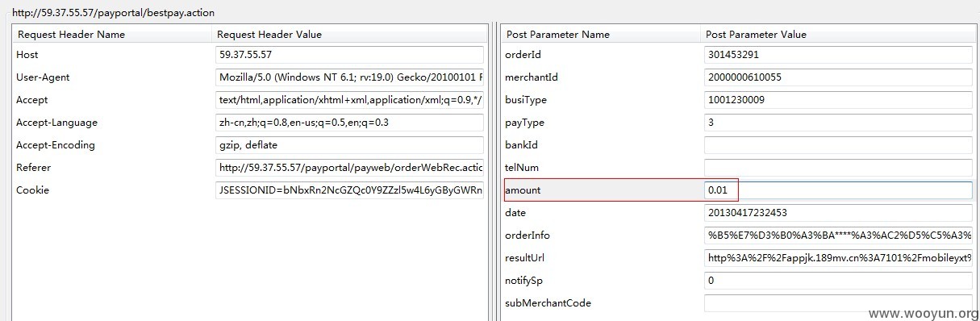Select the Accept-Encoding row label
The image size is (980, 321).
(56, 145)
